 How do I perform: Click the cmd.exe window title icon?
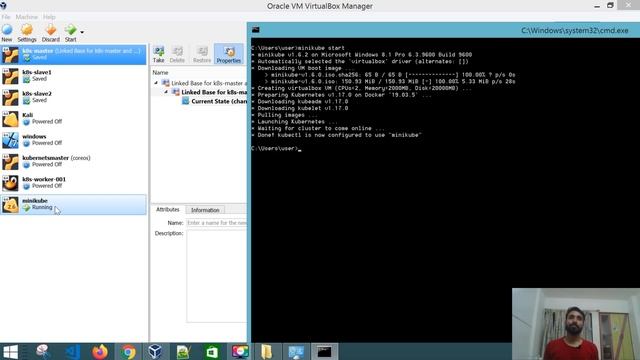pos(256,30)
